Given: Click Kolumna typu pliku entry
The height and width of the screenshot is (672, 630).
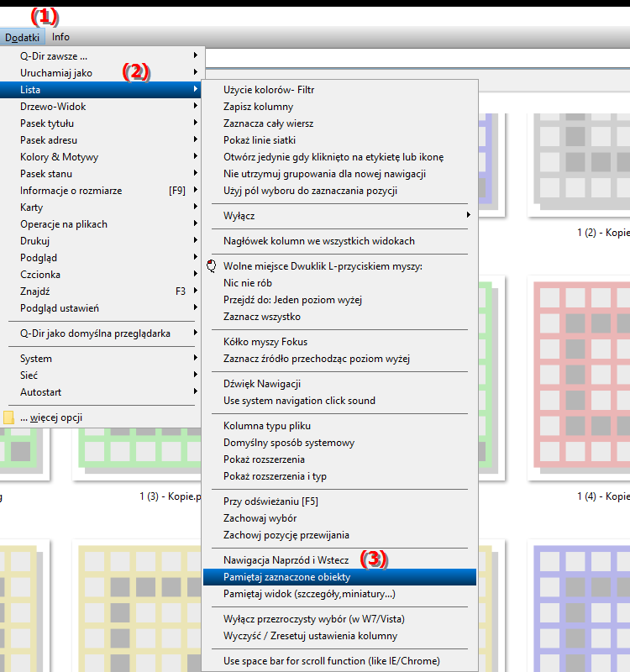Looking at the screenshot, I should point(339,426).
